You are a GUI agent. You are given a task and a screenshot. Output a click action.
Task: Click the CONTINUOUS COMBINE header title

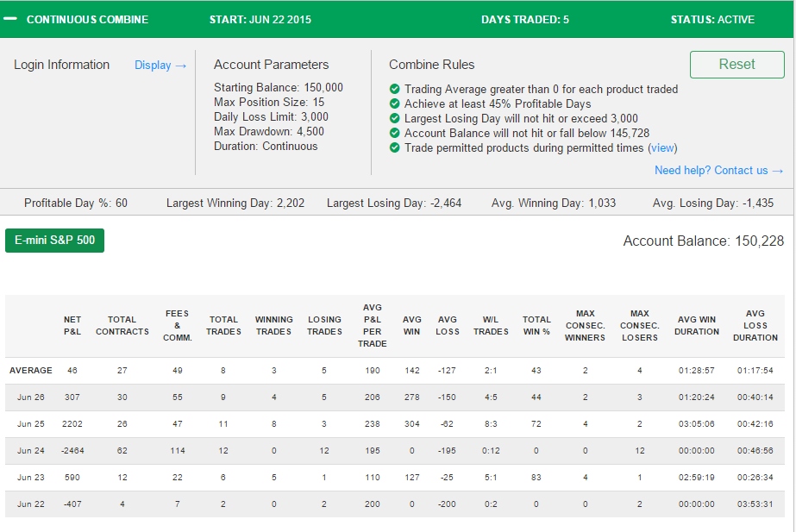[x=87, y=20]
